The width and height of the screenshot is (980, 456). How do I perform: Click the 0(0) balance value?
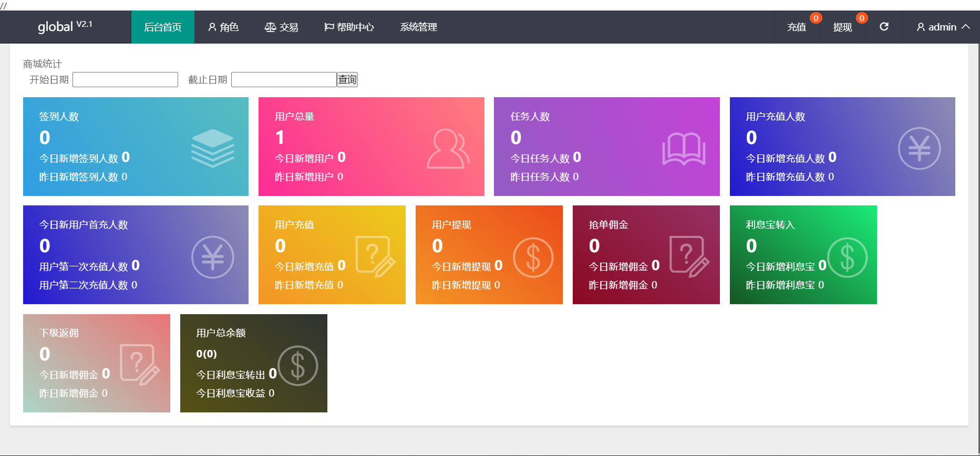(x=207, y=354)
